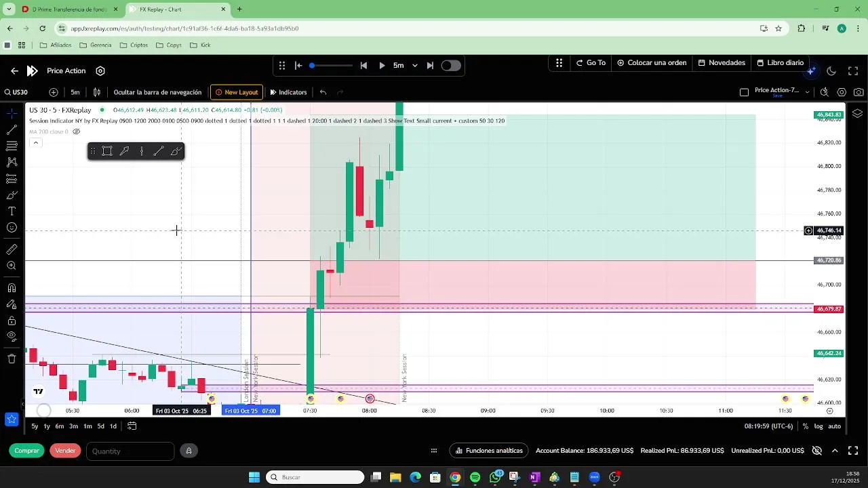
Task: Play the replay
Action: pos(382,66)
